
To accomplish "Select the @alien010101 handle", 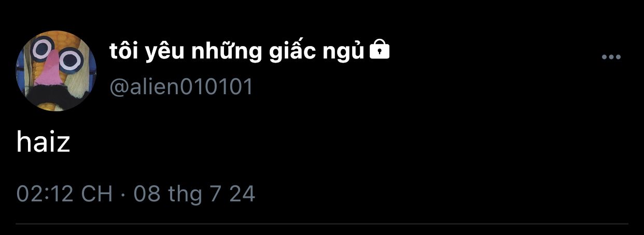I will [181, 87].
